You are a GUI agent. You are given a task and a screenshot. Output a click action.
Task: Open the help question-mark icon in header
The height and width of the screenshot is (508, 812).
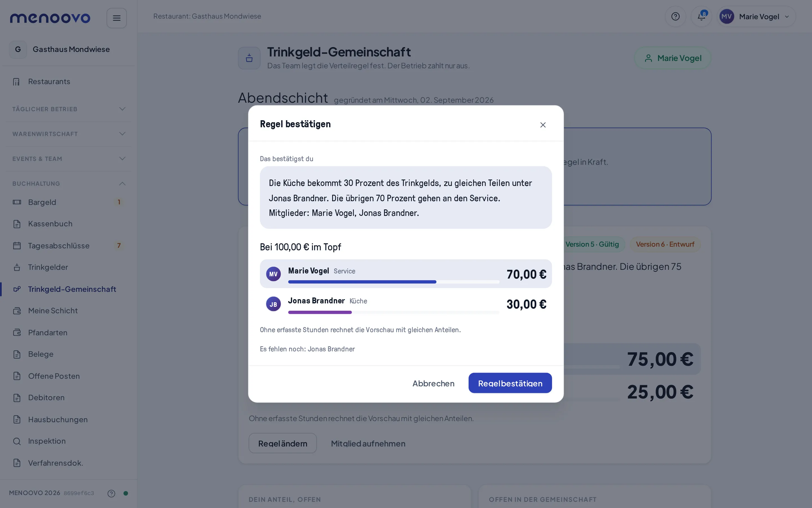coord(675,16)
